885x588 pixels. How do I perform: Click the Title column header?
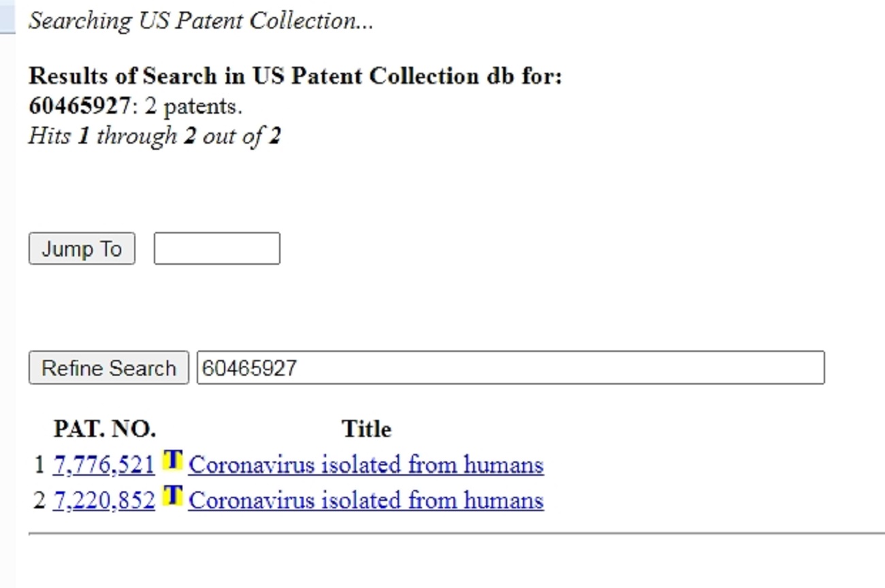[366, 429]
